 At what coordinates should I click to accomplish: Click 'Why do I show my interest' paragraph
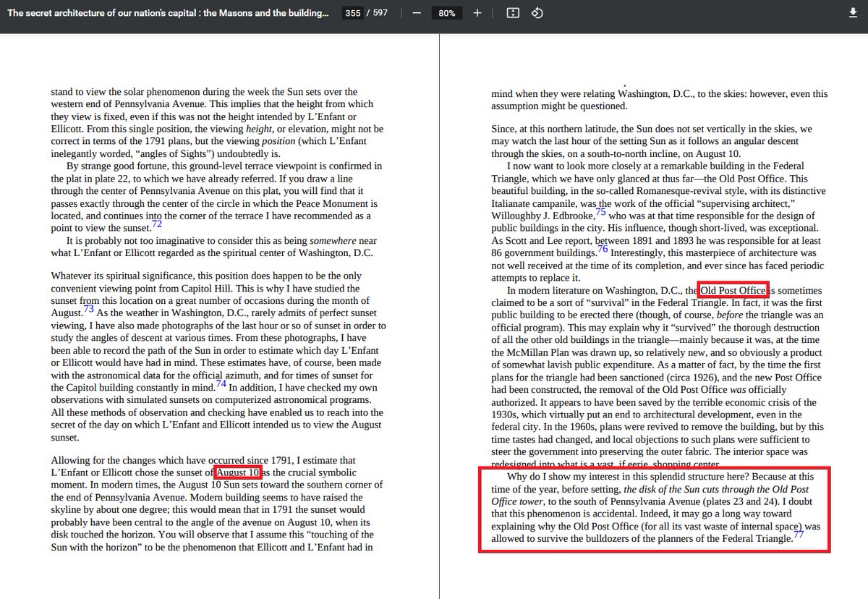point(655,508)
